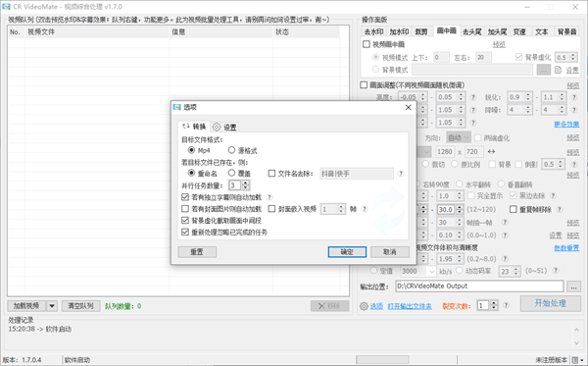Image resolution: width=588 pixels, height=366 pixels.
Task: Adjust 动态码率 23 spinner arrows
Action: (x=516, y=271)
